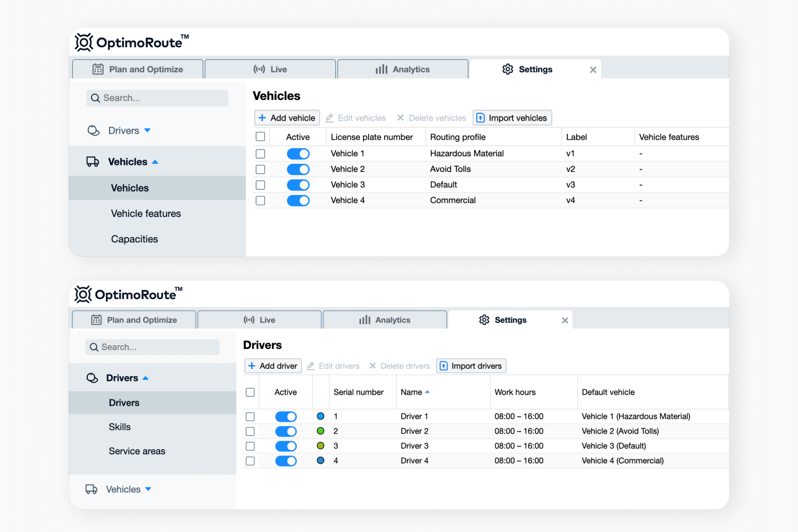Click the Vehicles truck icon in sidebar

point(93,161)
